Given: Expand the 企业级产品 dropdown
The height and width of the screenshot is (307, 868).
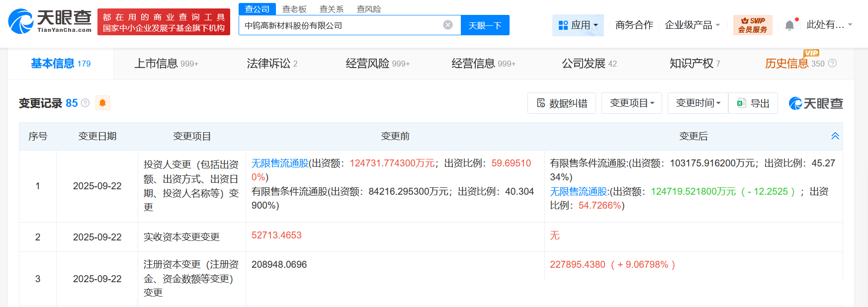Looking at the screenshot, I should pos(692,25).
